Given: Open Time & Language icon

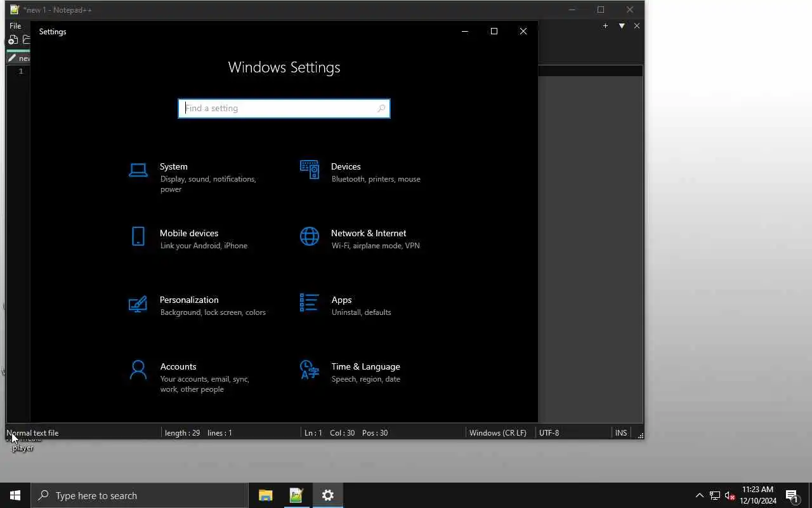Looking at the screenshot, I should [x=310, y=370].
